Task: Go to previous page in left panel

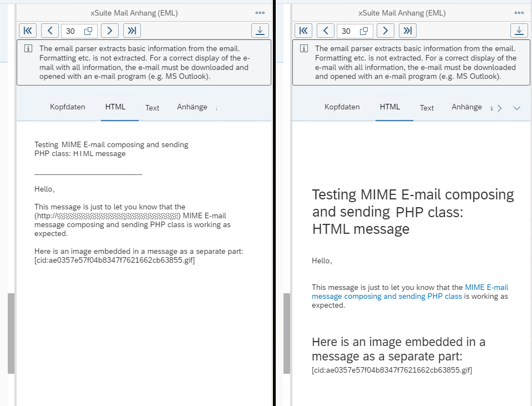Action: pos(50,31)
